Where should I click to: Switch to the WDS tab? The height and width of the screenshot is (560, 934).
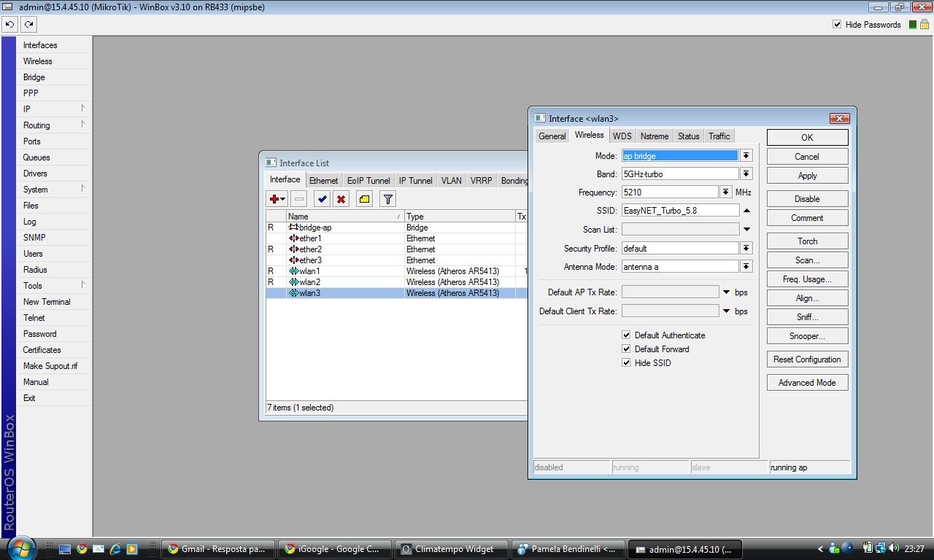coord(622,136)
